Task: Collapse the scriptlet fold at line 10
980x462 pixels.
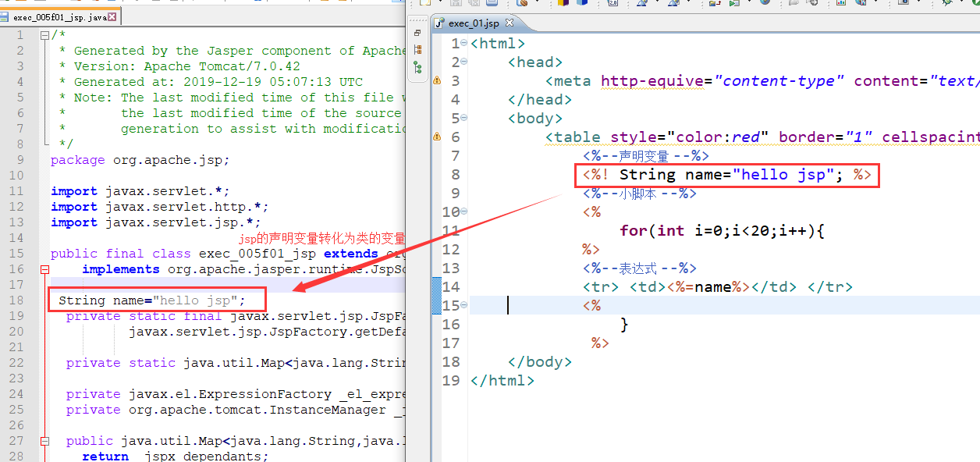Action: click(x=465, y=212)
